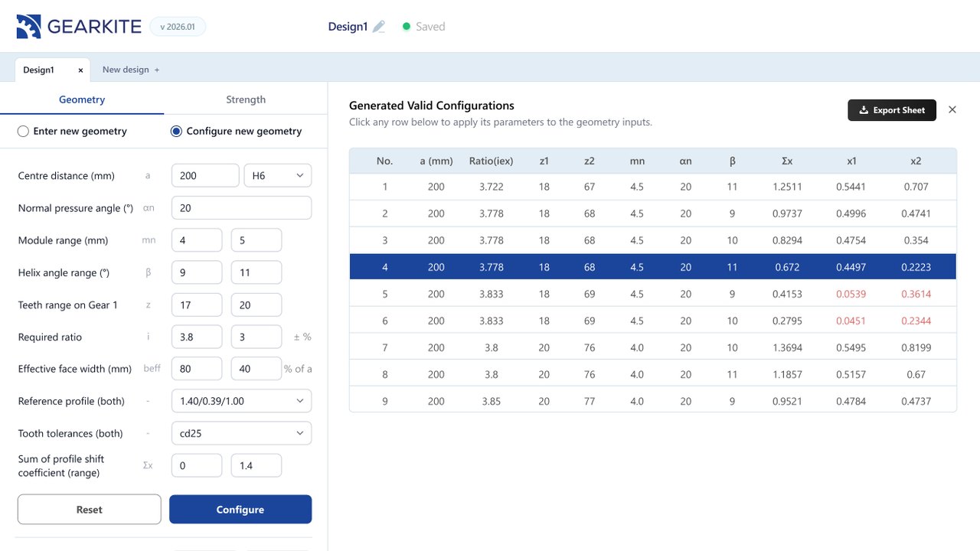Select configuration row with Σx 1.2511
This screenshot has width=980, height=551.
tap(653, 187)
